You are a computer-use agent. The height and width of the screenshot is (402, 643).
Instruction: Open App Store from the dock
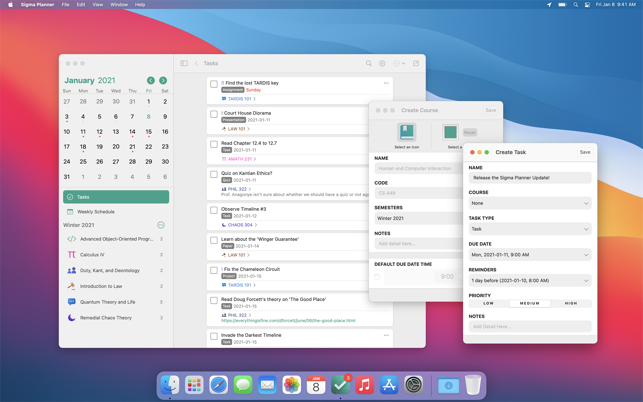(x=389, y=385)
